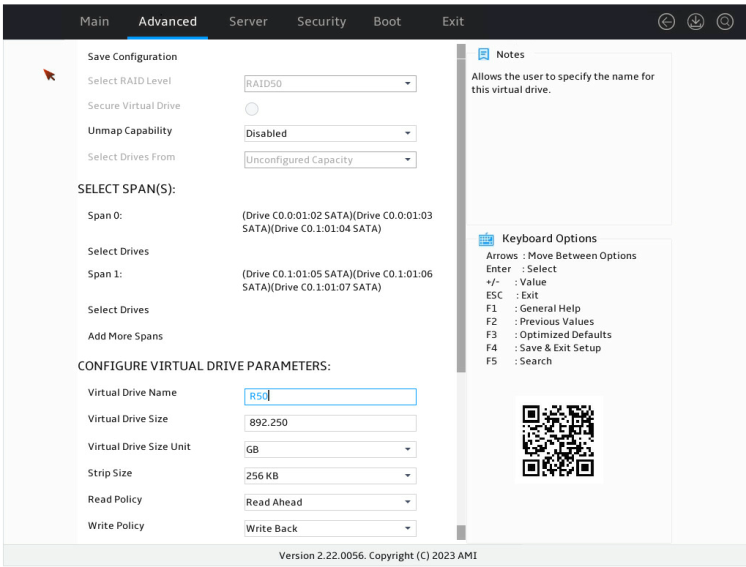Click Select Drives under Span 0

click(x=118, y=251)
